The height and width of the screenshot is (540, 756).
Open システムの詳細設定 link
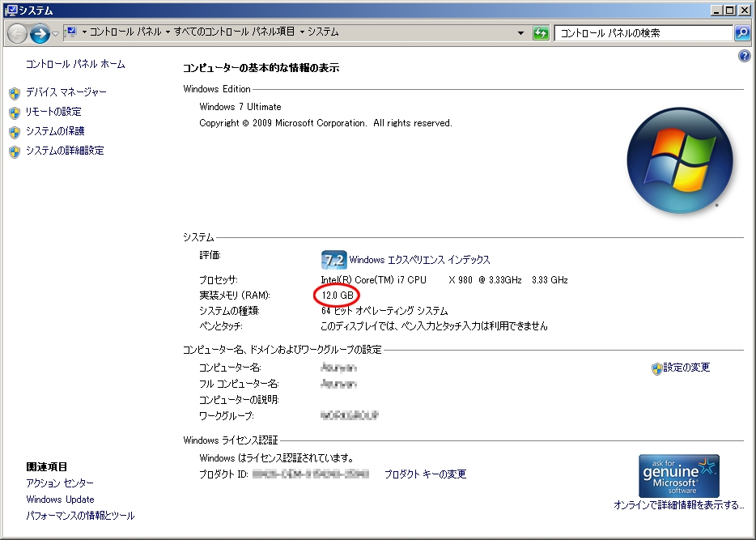65,151
